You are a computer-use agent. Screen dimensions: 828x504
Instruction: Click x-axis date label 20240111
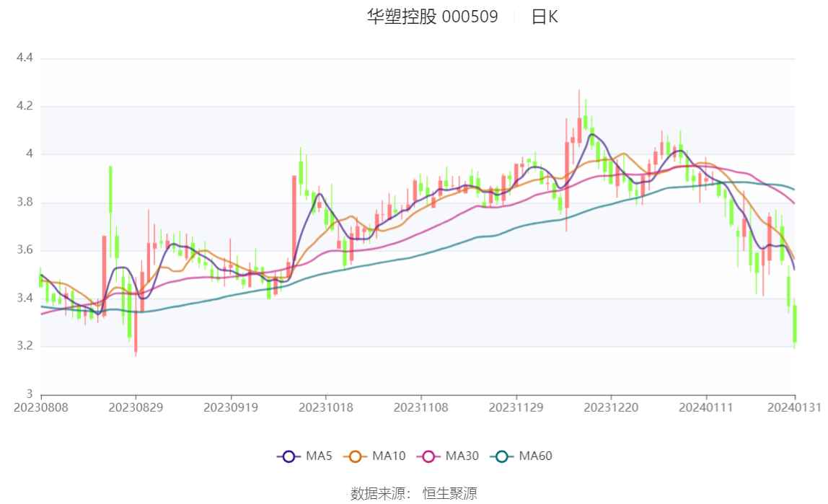[x=706, y=408]
